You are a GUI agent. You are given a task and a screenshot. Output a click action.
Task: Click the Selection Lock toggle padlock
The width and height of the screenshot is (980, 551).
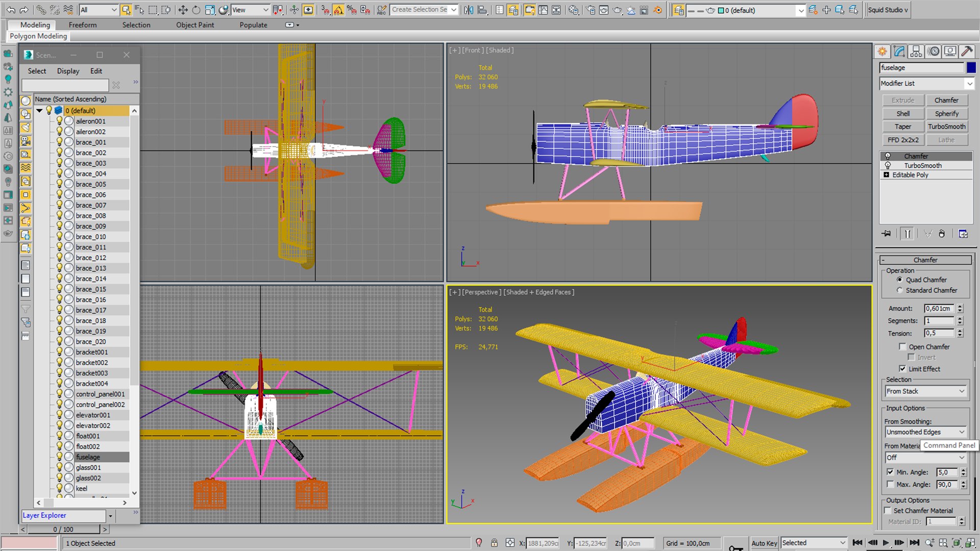click(x=494, y=543)
